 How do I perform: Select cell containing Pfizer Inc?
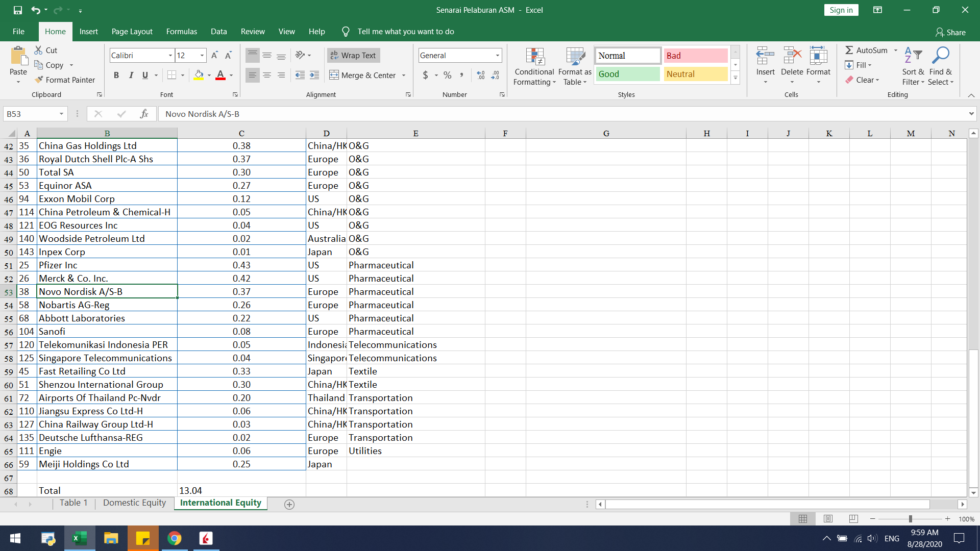pyautogui.click(x=107, y=265)
